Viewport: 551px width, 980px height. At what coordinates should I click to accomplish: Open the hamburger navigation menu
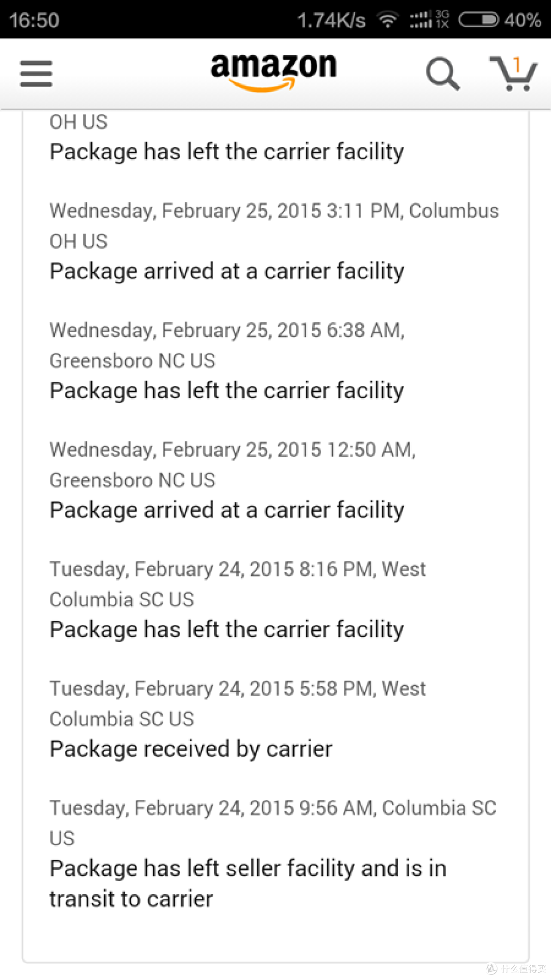36,74
